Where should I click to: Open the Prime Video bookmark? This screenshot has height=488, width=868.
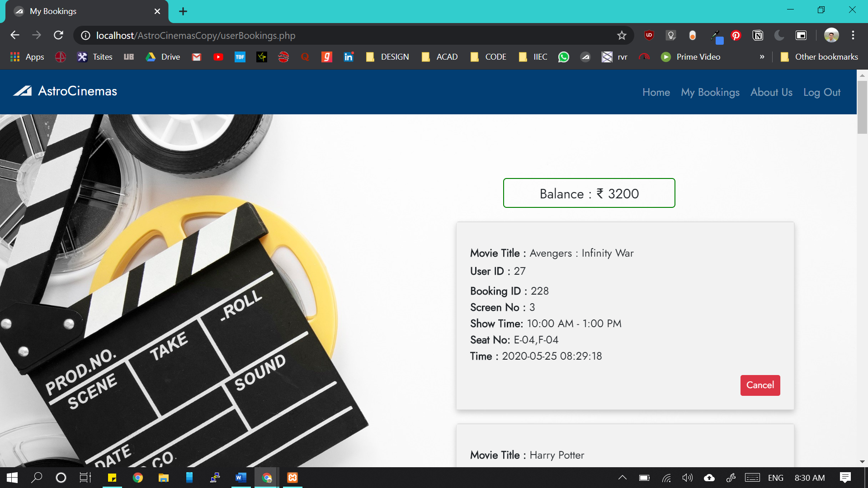tap(690, 57)
